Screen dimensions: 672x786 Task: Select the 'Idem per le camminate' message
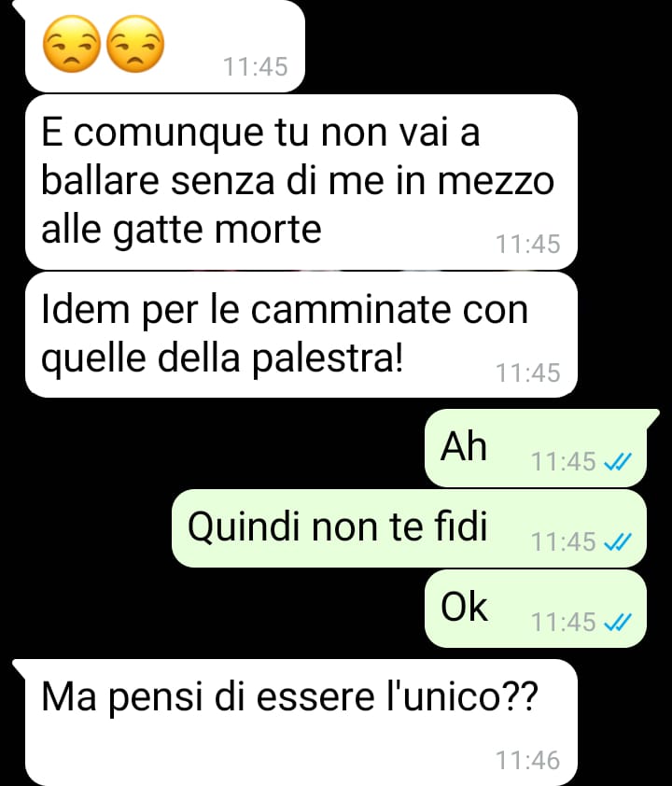tap(301, 335)
